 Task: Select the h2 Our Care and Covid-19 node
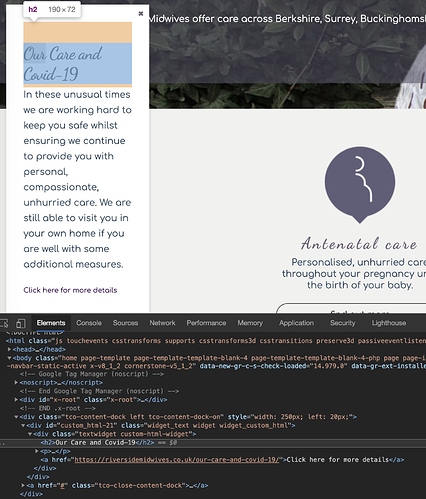(x=97, y=443)
